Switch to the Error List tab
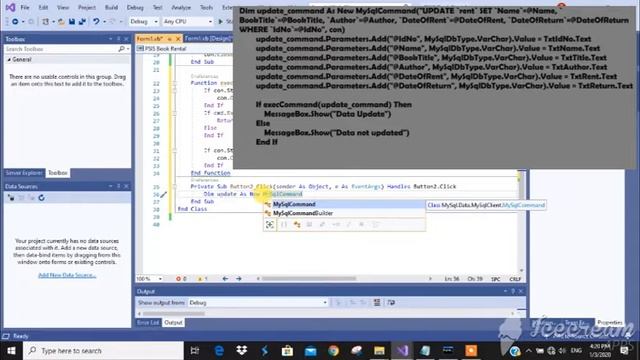640x360 pixels. click(x=148, y=322)
